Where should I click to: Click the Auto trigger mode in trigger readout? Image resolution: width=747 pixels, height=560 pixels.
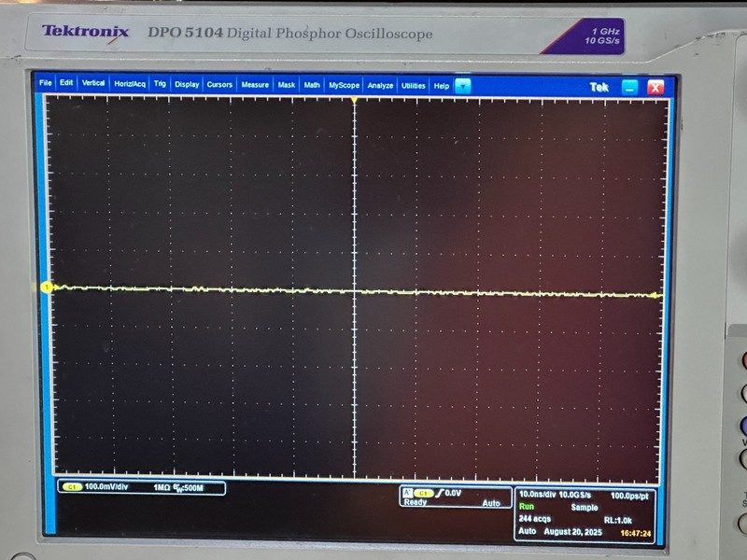click(491, 503)
